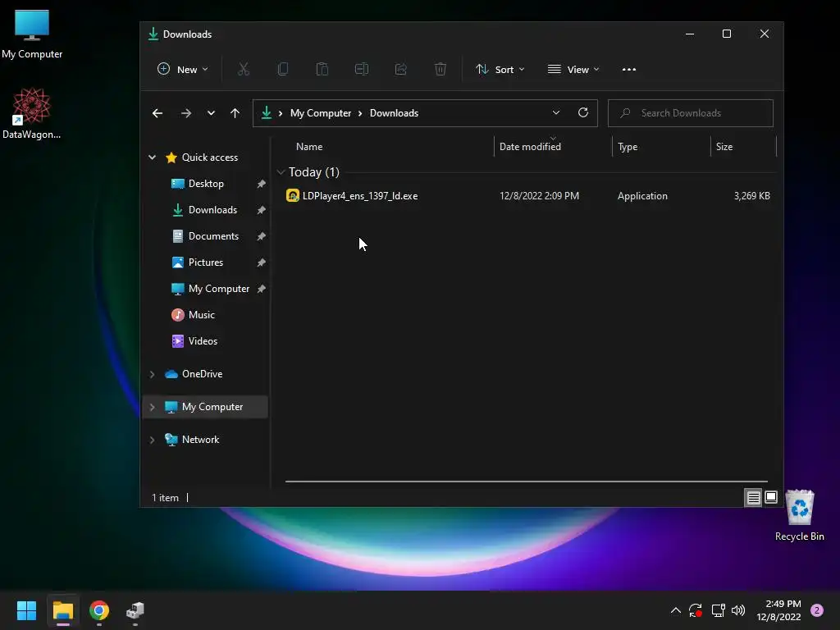Click the 12/8/2022 2:09 PM date cell
Image resolution: width=840 pixels, height=630 pixels.
pos(539,196)
